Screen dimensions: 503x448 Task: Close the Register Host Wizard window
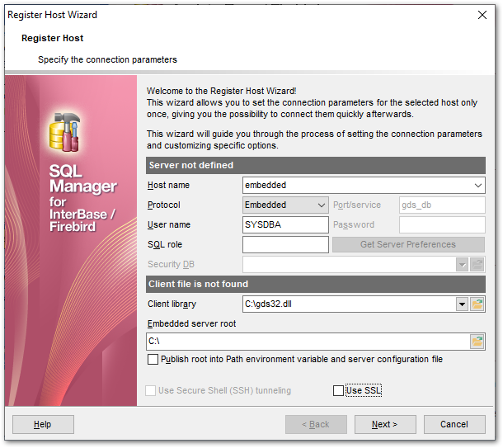(x=482, y=15)
